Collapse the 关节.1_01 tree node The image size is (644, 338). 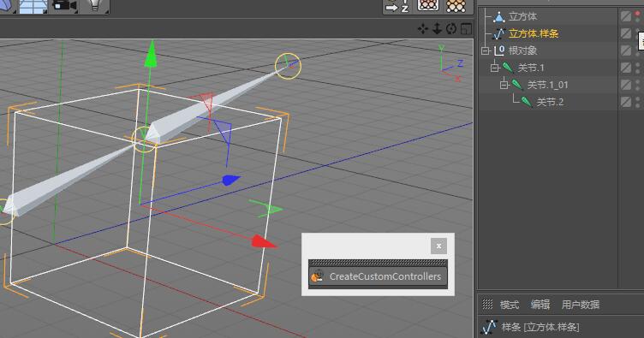[504, 85]
